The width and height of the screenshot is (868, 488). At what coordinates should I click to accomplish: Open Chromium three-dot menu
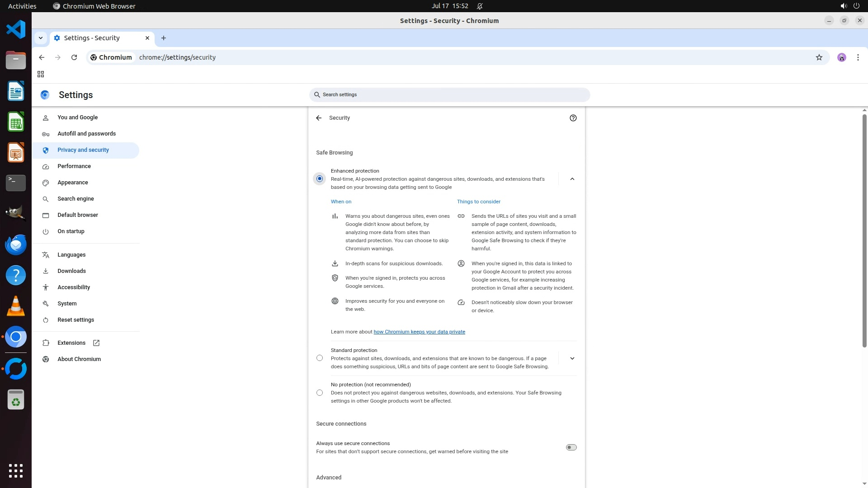point(858,57)
